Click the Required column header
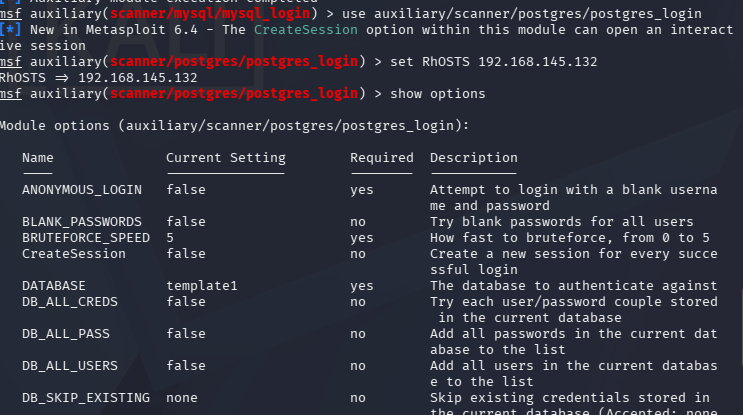This screenshot has width=743, height=415. click(381, 158)
